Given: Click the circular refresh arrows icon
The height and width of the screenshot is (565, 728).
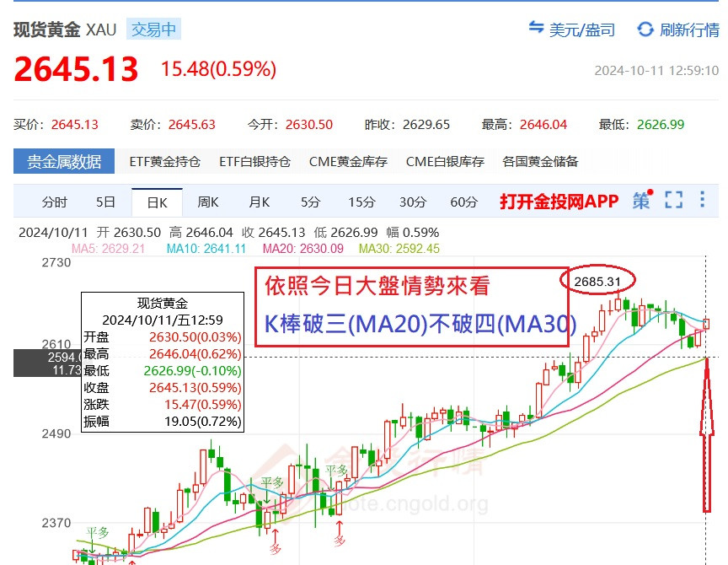Looking at the screenshot, I should 645,28.
